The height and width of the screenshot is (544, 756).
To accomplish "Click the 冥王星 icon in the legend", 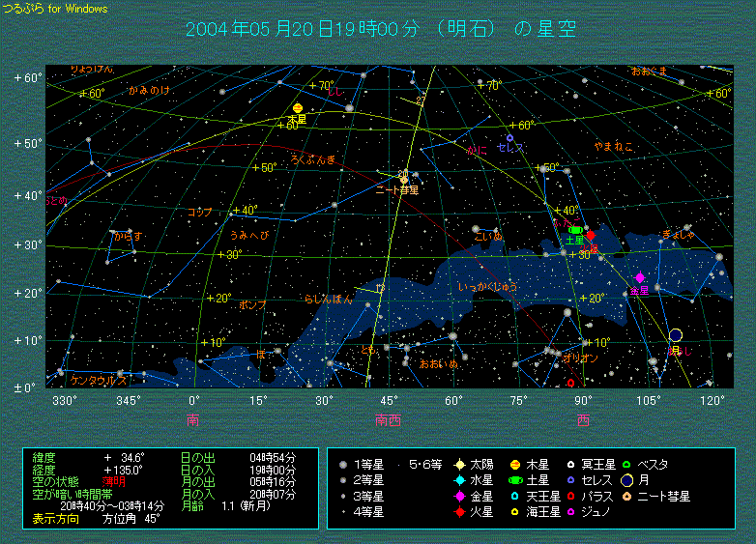I will click(570, 465).
